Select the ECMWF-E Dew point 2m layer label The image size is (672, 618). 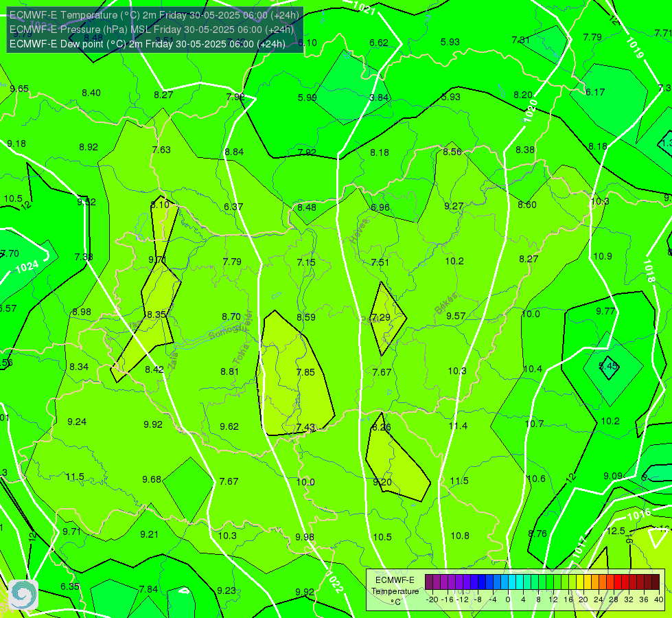[x=148, y=44]
